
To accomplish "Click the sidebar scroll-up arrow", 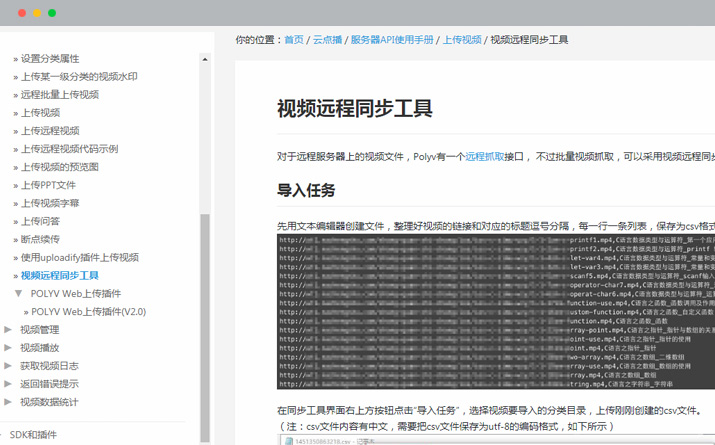I will pyautogui.click(x=205, y=60).
